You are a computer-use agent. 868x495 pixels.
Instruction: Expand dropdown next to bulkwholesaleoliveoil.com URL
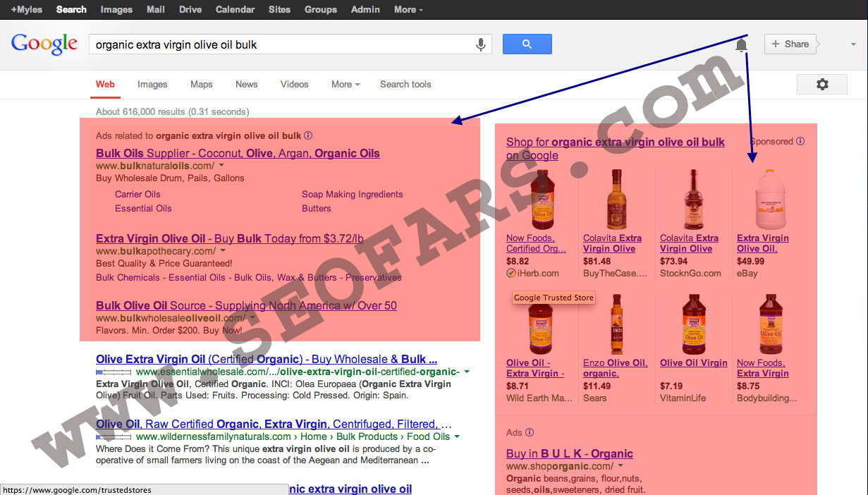(251, 319)
